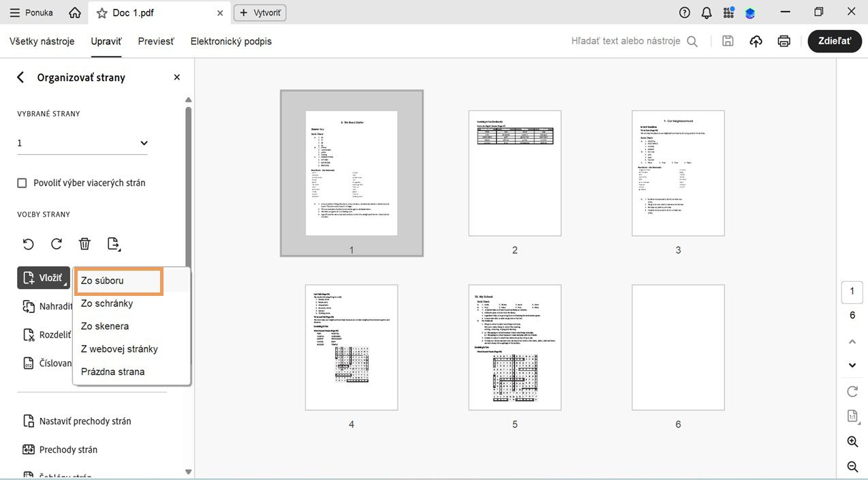Go to the Home icon
This screenshot has width=868, height=480.
75,12
